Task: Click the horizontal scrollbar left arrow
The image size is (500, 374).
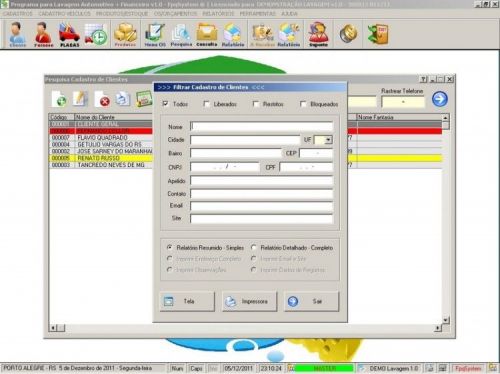Action: [53, 328]
